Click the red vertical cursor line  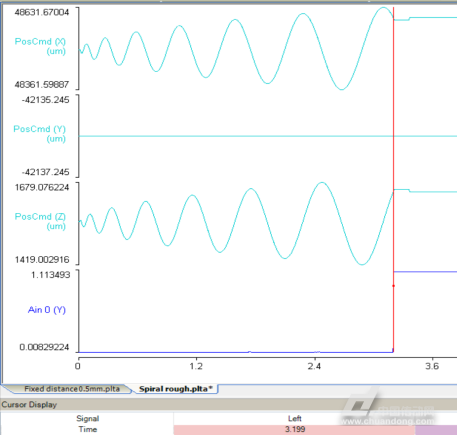point(393,180)
